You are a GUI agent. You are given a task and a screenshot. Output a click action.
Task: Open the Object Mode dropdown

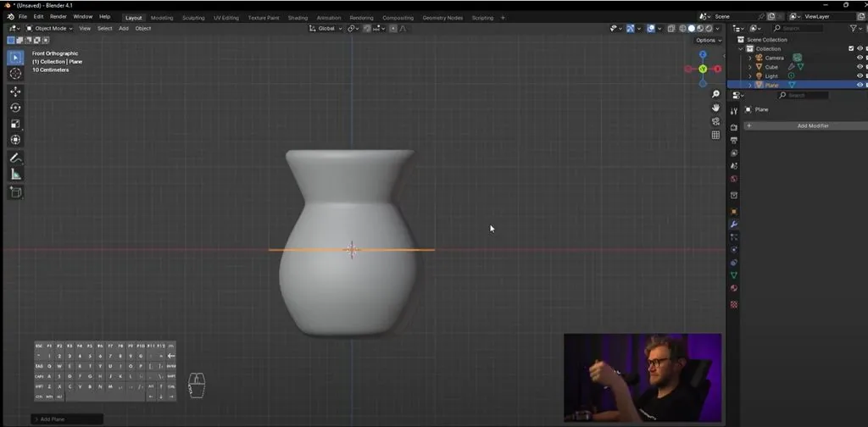[x=49, y=29]
